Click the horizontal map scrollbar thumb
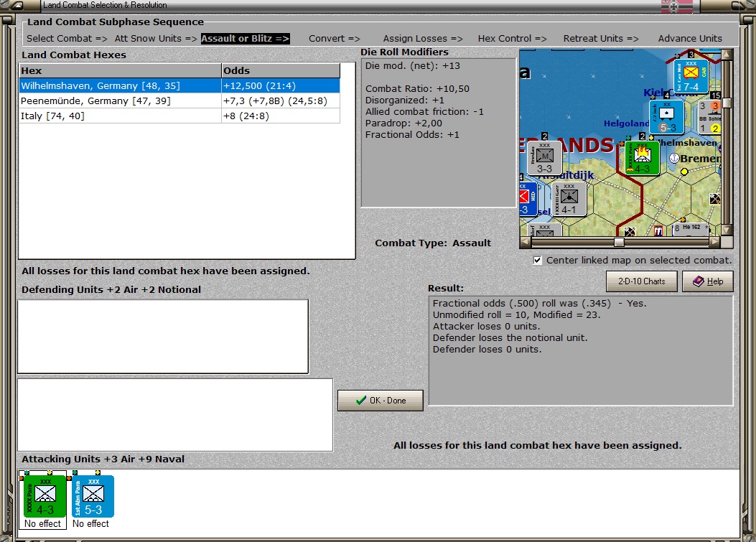 (x=619, y=242)
